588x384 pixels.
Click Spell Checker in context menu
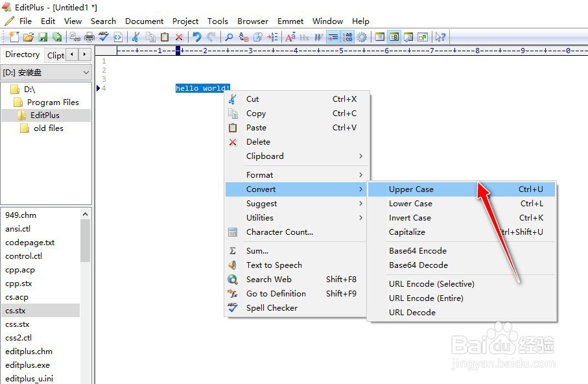(297, 307)
